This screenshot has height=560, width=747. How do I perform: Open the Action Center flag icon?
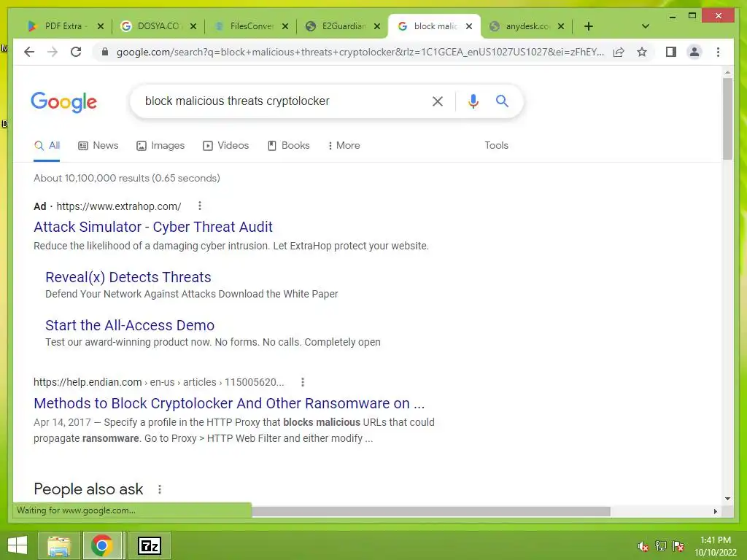(678, 546)
